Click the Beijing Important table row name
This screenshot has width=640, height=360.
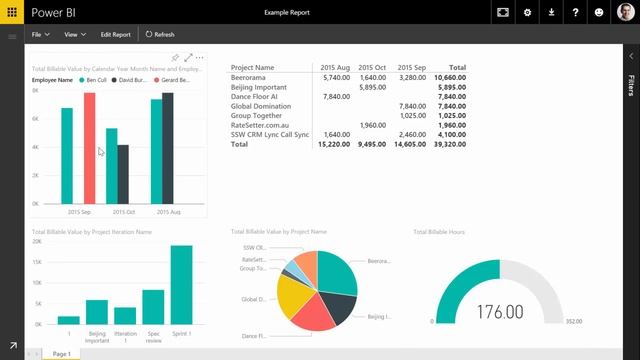[x=259, y=87]
